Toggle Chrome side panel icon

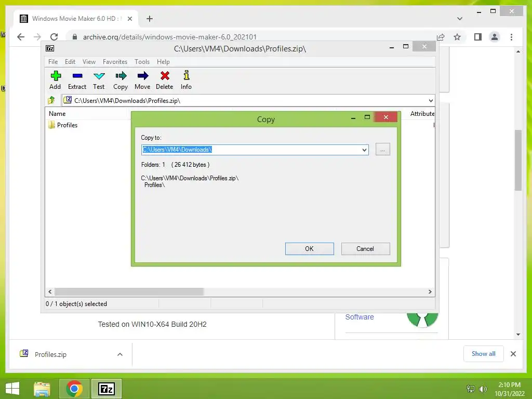tap(478, 37)
